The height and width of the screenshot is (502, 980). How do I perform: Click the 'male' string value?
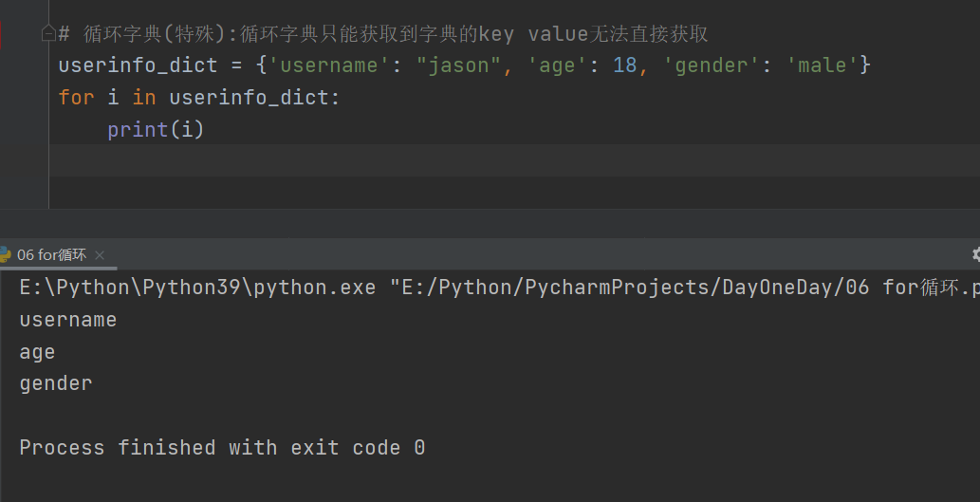(823, 66)
